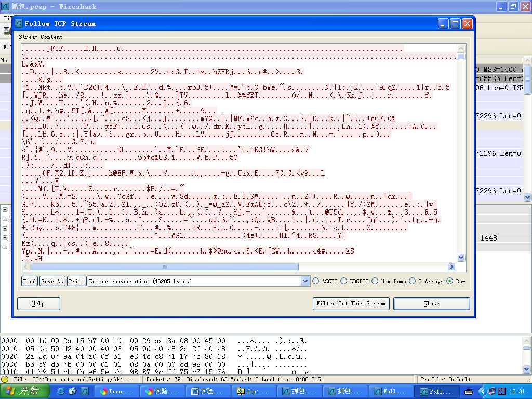
Task: Click the 1448 value in packet details
Action: pyautogui.click(x=488, y=238)
